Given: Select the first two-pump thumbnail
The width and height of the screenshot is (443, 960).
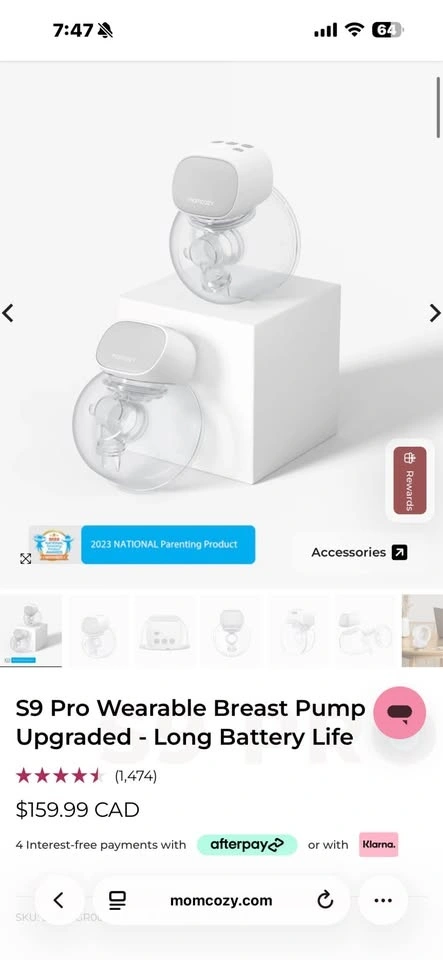Looking at the screenshot, I should click(x=31, y=631).
